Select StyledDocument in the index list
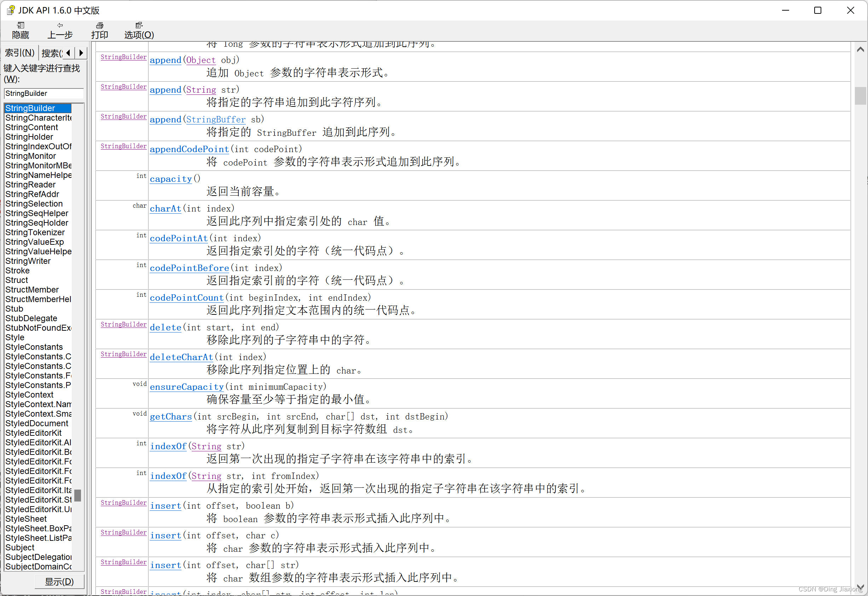The height and width of the screenshot is (596, 868). click(37, 423)
